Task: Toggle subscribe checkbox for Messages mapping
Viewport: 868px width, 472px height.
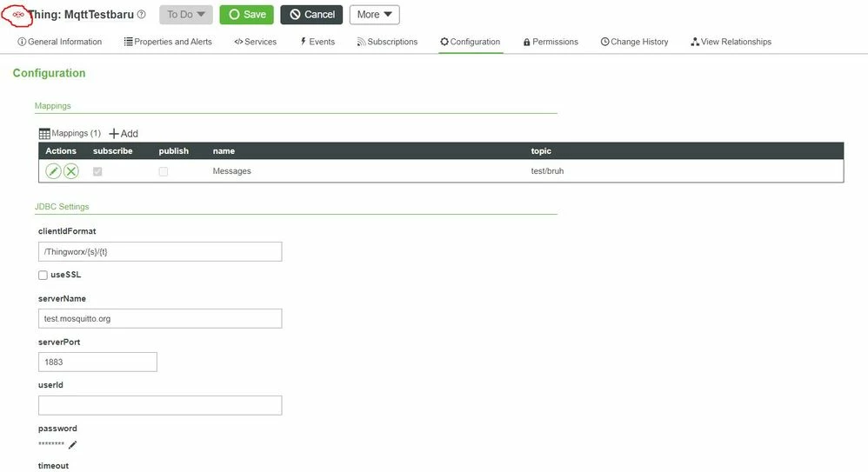Action: click(97, 171)
